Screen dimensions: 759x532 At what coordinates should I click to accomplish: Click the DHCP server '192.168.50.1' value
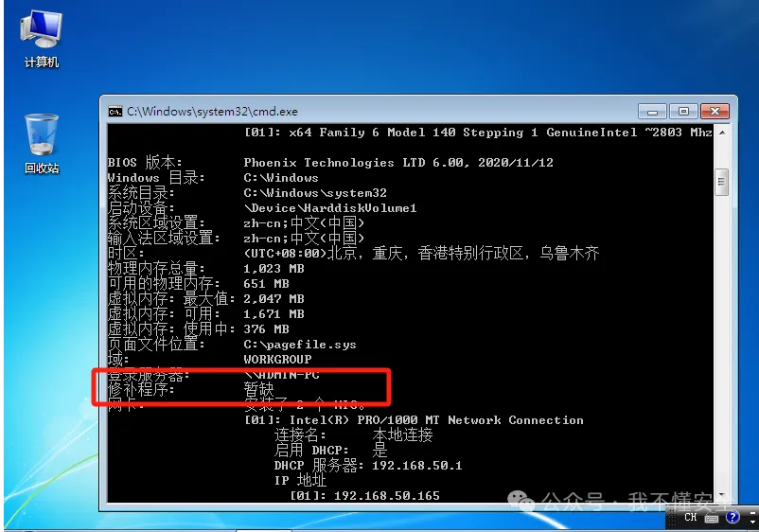[416, 466]
